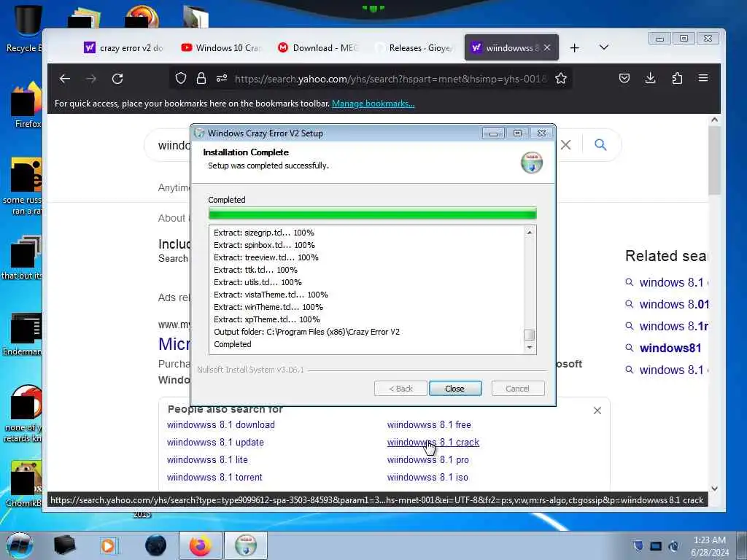This screenshot has height=560, width=747.
Task: Click the page scrollbar up arrow in Firefox
Action: (714, 120)
